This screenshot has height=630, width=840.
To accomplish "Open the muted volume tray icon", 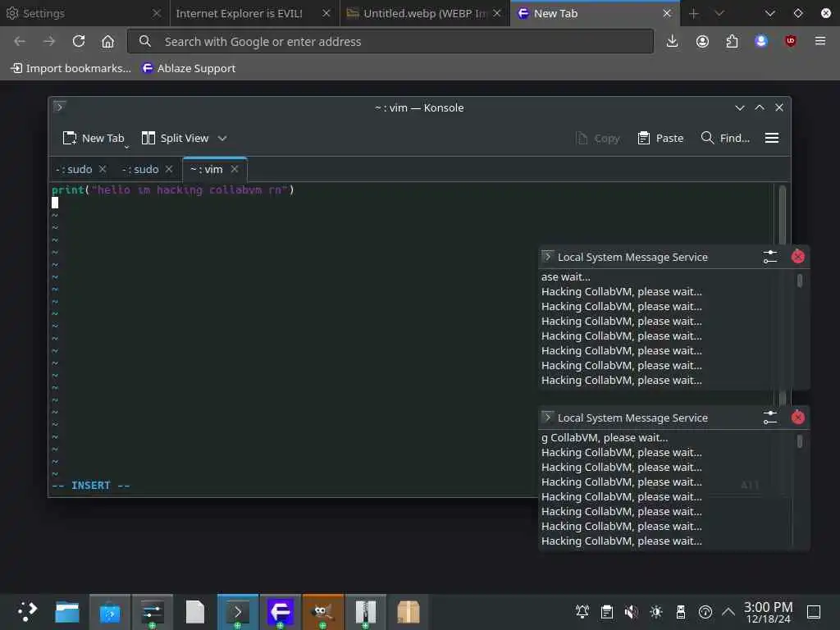I will point(632,611).
